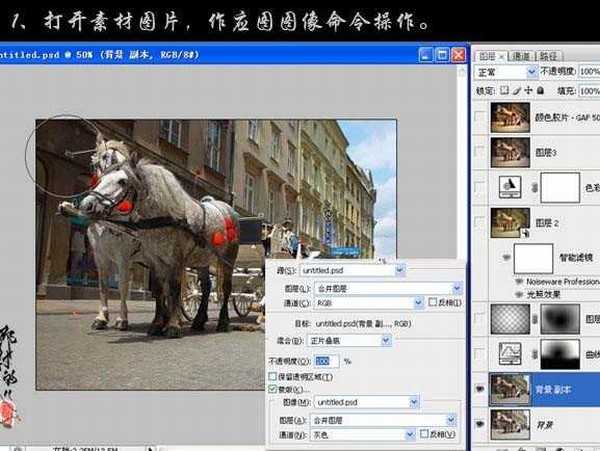The width and height of the screenshot is (600, 451).
Task: Select the 智能滤镜 white mask thumbnail
Action: [x=533, y=258]
